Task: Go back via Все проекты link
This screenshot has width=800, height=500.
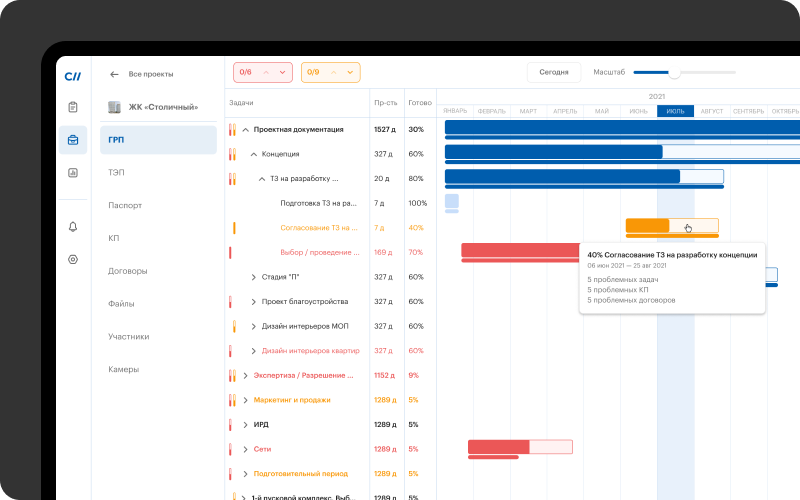Action: pyautogui.click(x=151, y=74)
